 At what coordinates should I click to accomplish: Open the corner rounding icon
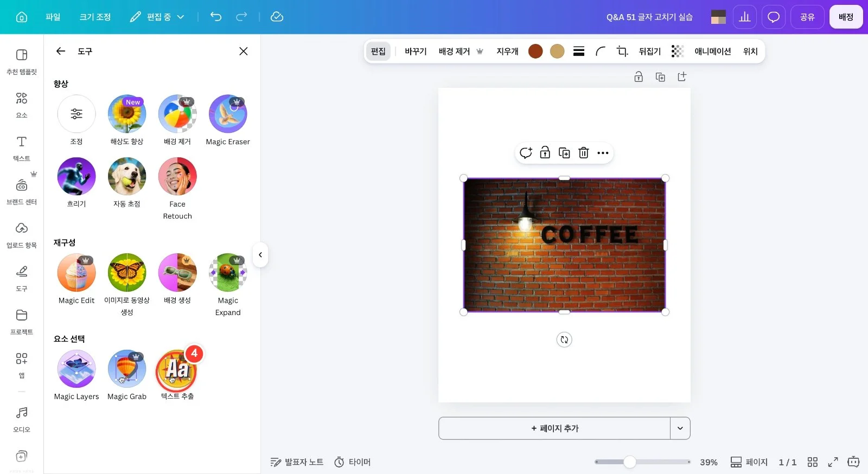click(x=600, y=51)
